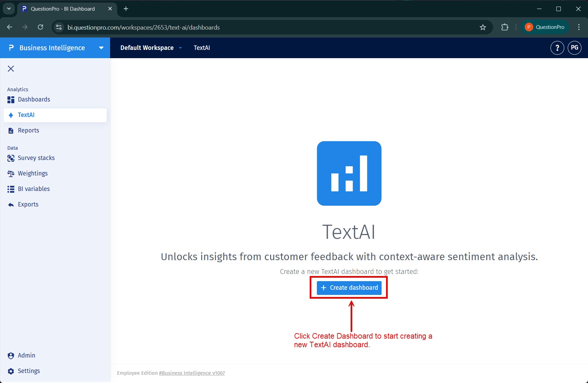This screenshot has height=383, width=588.
Task: Click the QuestionPro logo in the top bar
Action: tap(545, 27)
